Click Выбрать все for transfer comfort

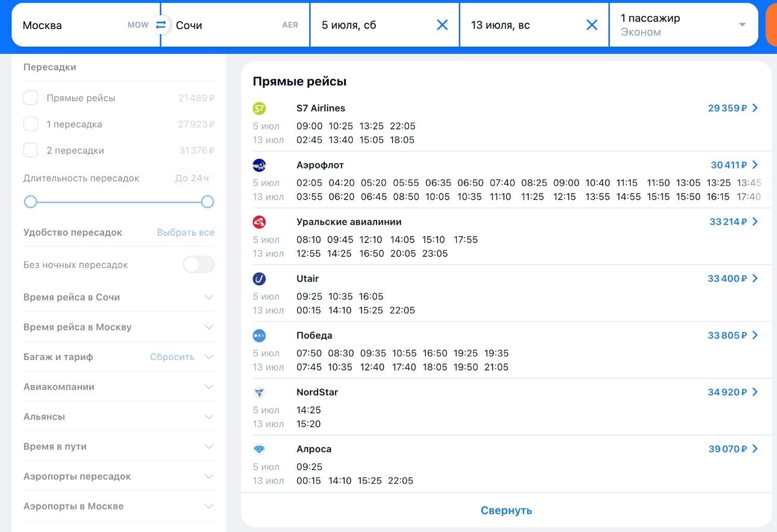(185, 233)
